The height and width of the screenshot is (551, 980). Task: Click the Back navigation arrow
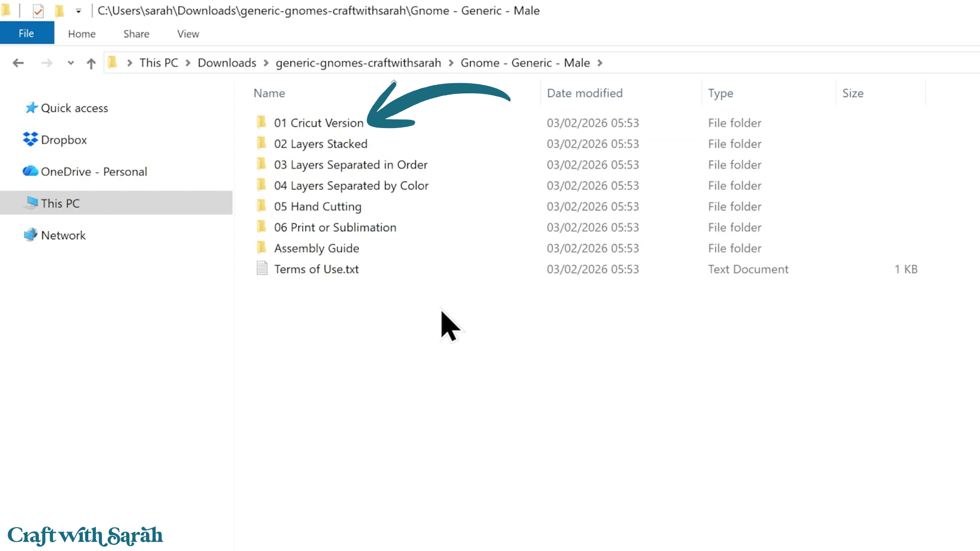[x=18, y=63]
